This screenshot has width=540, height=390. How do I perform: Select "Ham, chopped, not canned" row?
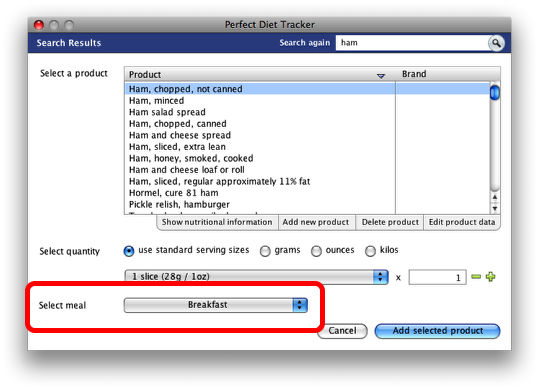[307, 89]
